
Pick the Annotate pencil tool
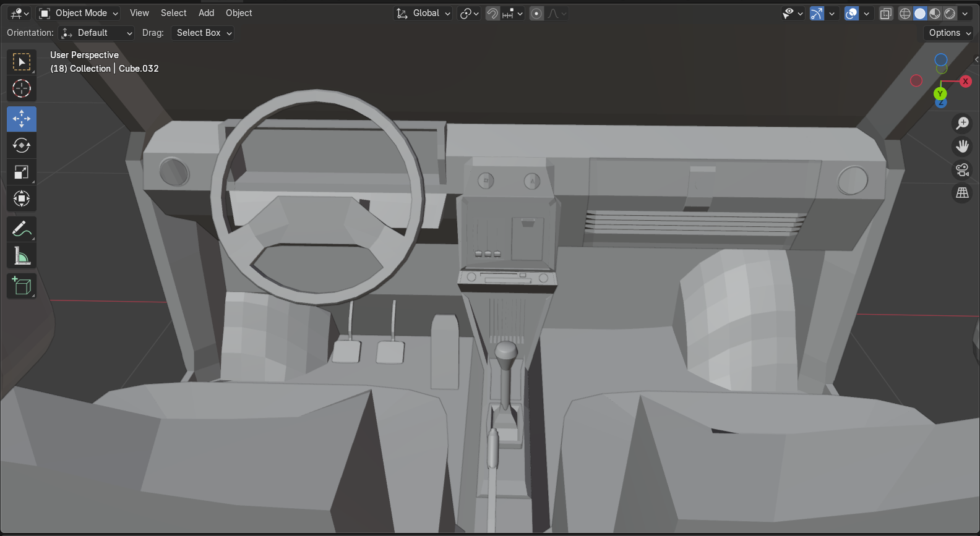pyautogui.click(x=22, y=229)
